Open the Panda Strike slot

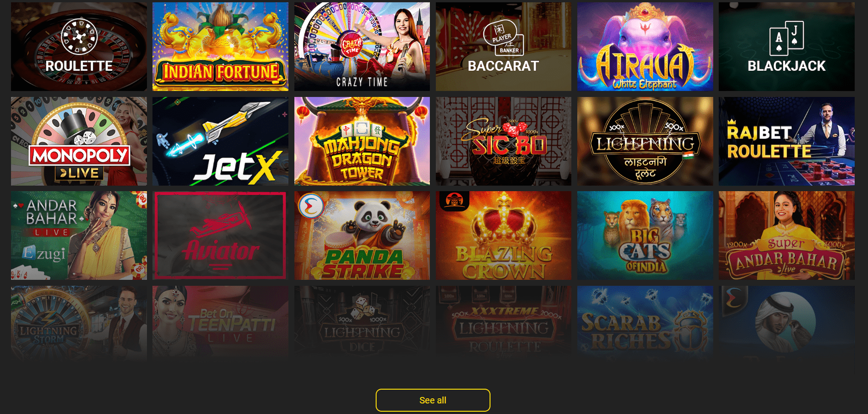point(362,236)
